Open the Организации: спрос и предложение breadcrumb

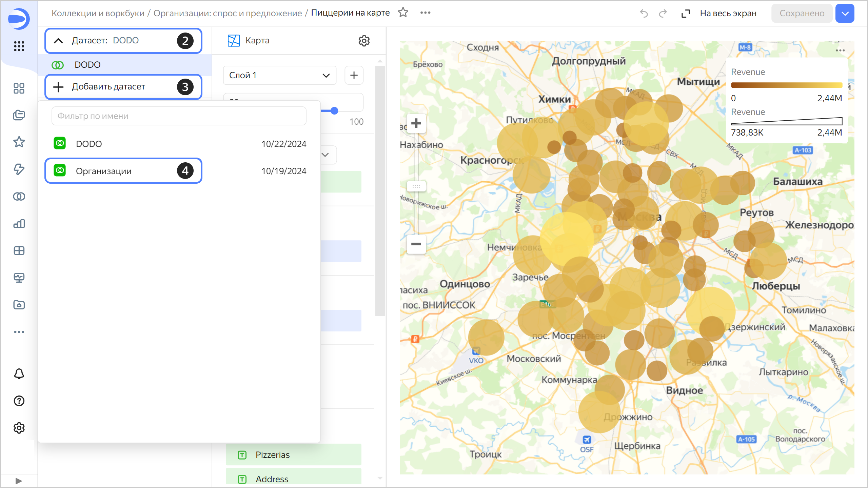tap(228, 13)
